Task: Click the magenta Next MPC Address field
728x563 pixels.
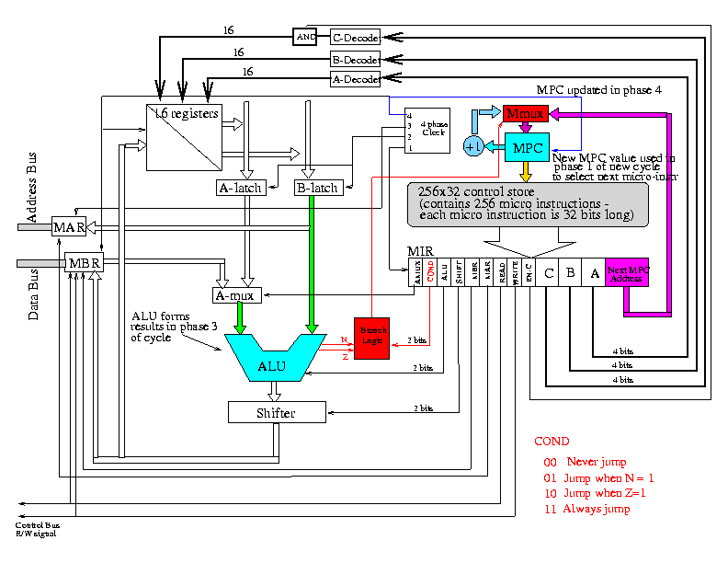Action: tap(627, 272)
